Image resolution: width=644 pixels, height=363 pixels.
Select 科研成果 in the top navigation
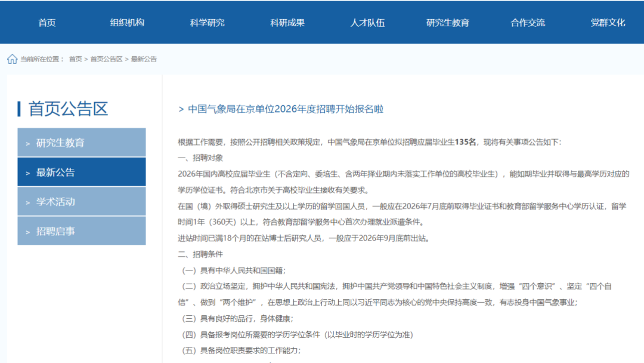click(287, 23)
